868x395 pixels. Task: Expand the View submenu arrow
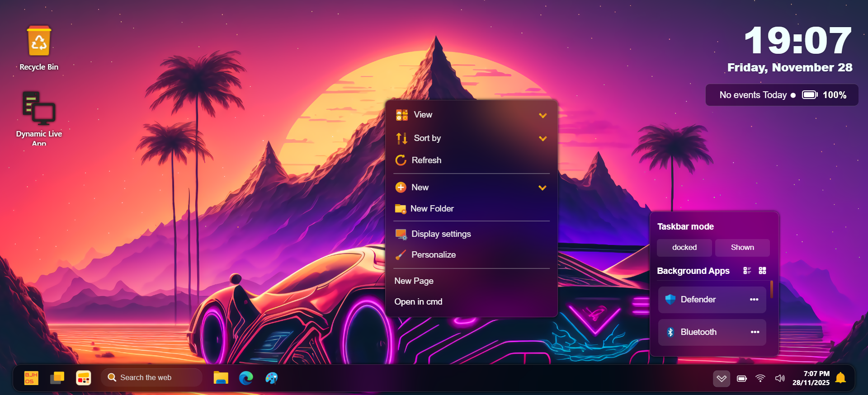[543, 115]
